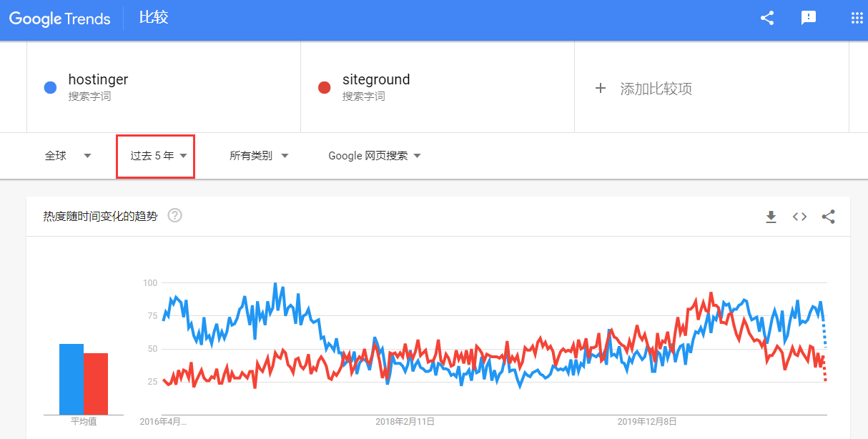The height and width of the screenshot is (439, 868).
Task: Open the Google apps grid
Action: tap(857, 19)
